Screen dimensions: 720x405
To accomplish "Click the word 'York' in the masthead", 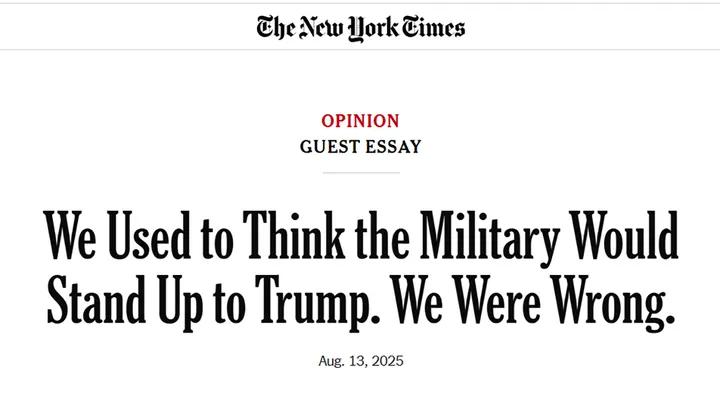I will coord(372,29).
